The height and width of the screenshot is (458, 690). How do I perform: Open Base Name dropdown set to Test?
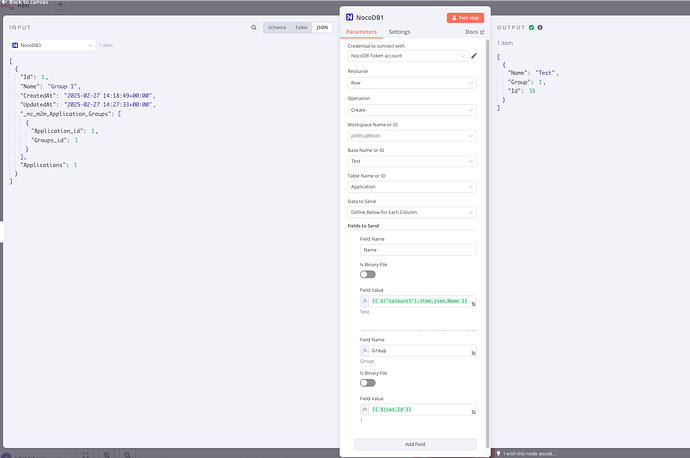[412, 161]
